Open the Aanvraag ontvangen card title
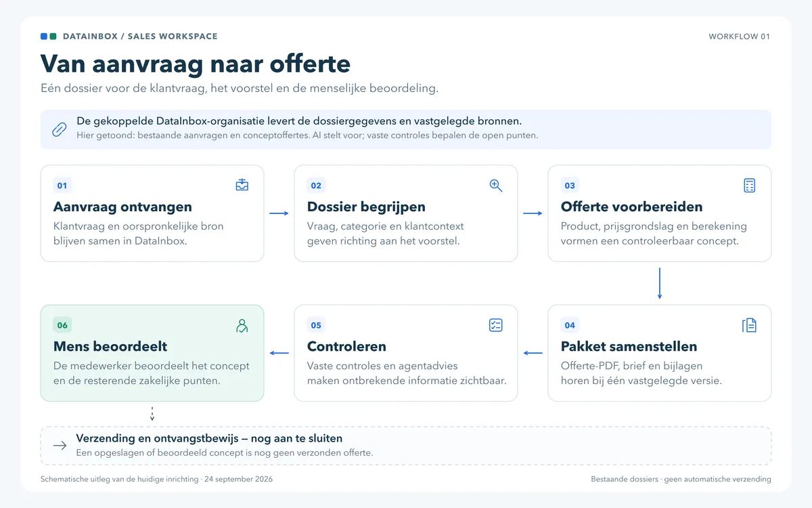Screen dimensions: 812x508 pyautogui.click(x=122, y=207)
